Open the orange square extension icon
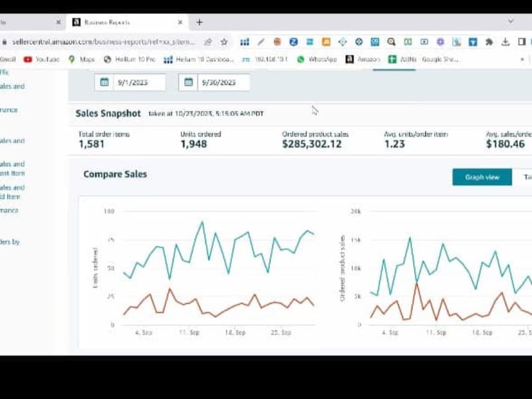This screenshot has height=399, width=532. 326,42
